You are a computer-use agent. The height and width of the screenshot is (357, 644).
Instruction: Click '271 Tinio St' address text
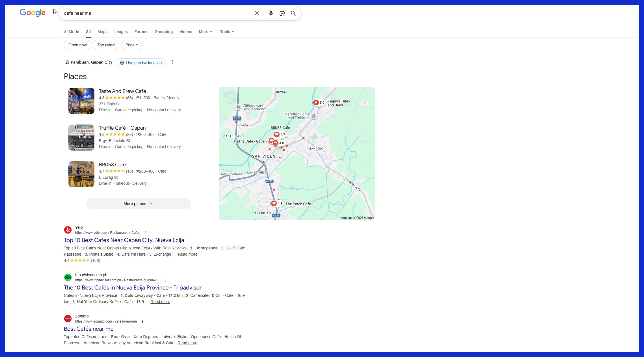pos(109,104)
